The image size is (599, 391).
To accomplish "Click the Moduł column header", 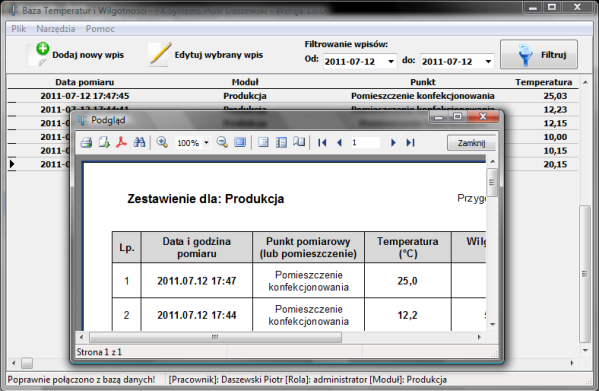I will pos(245,82).
